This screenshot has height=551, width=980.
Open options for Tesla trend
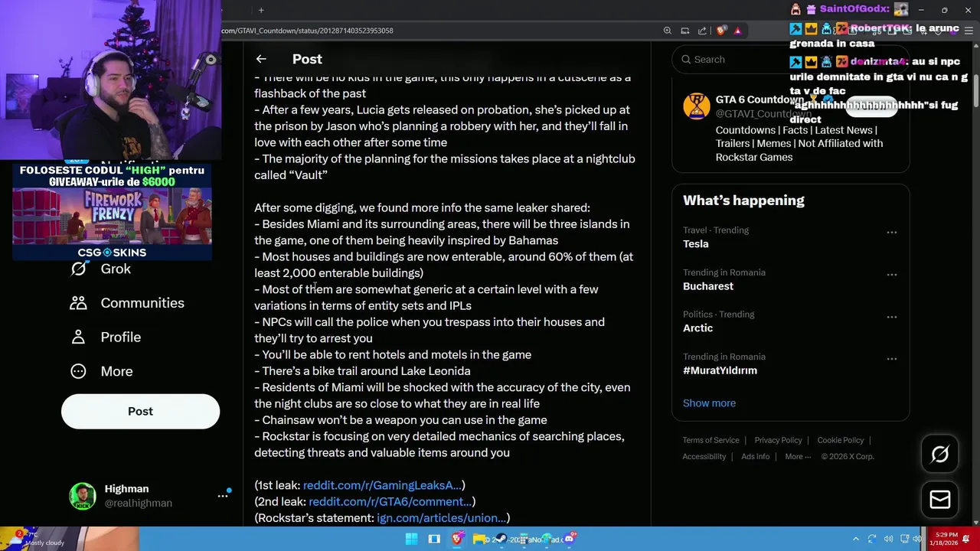[892, 232]
